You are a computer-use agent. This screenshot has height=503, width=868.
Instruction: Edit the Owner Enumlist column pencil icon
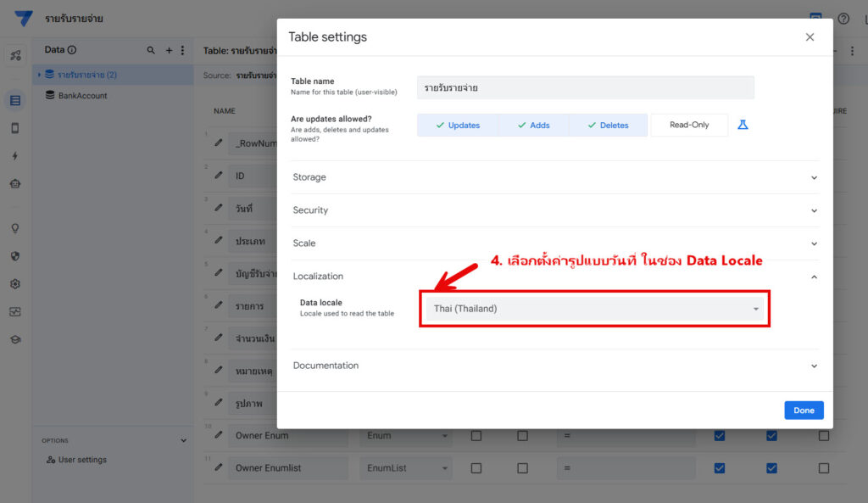coord(219,467)
